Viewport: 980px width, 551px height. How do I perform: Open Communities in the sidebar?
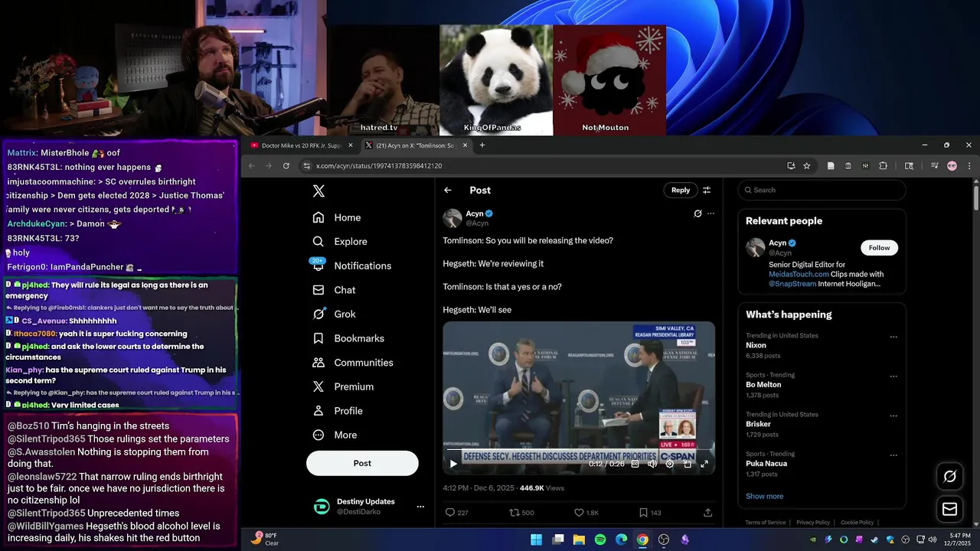353,363
